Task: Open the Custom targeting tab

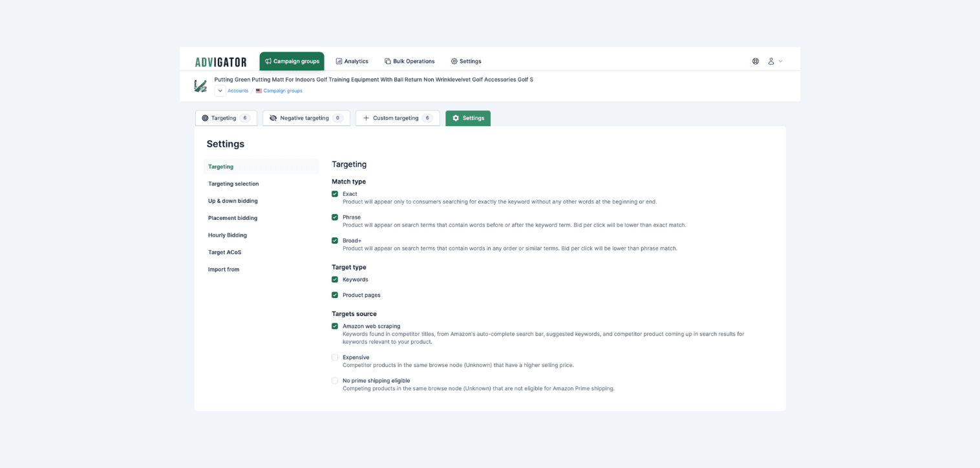Action: point(398,118)
